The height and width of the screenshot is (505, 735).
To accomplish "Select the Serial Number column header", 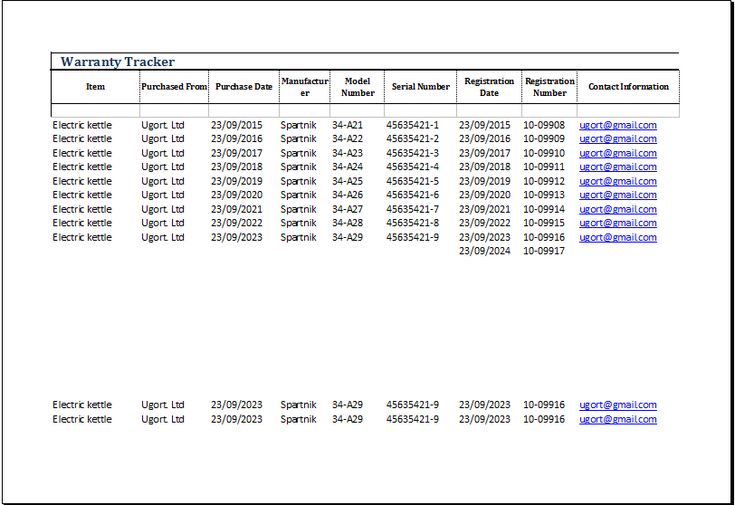I will coord(420,87).
